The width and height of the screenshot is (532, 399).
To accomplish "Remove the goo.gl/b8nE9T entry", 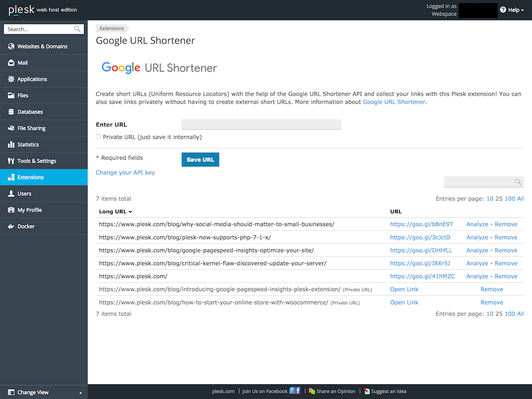I will [x=506, y=224].
